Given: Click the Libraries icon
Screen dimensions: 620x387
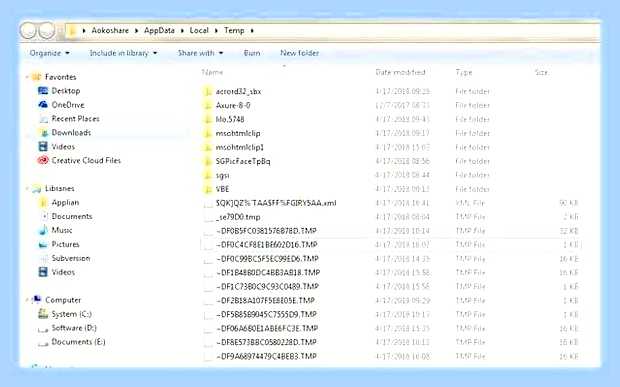Looking at the screenshot, I should pos(36,189).
